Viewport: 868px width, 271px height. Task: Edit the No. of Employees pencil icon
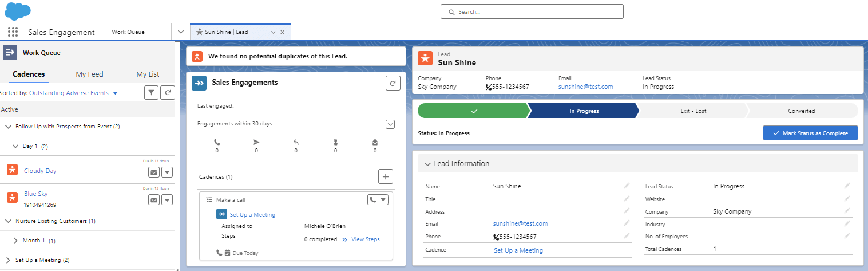pyautogui.click(x=847, y=235)
